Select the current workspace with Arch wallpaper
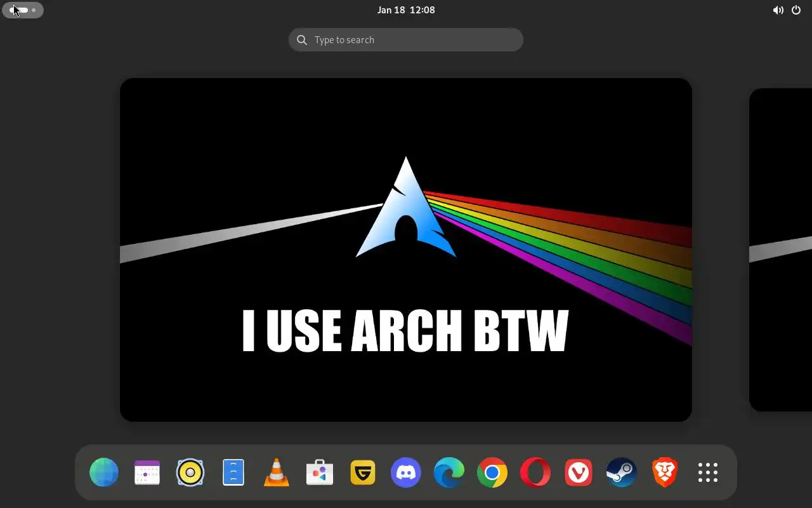Image resolution: width=812 pixels, height=508 pixels. [x=406, y=250]
